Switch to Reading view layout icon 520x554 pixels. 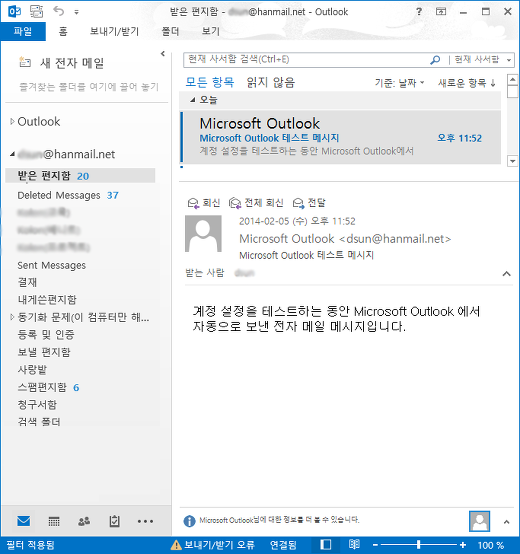click(x=354, y=544)
